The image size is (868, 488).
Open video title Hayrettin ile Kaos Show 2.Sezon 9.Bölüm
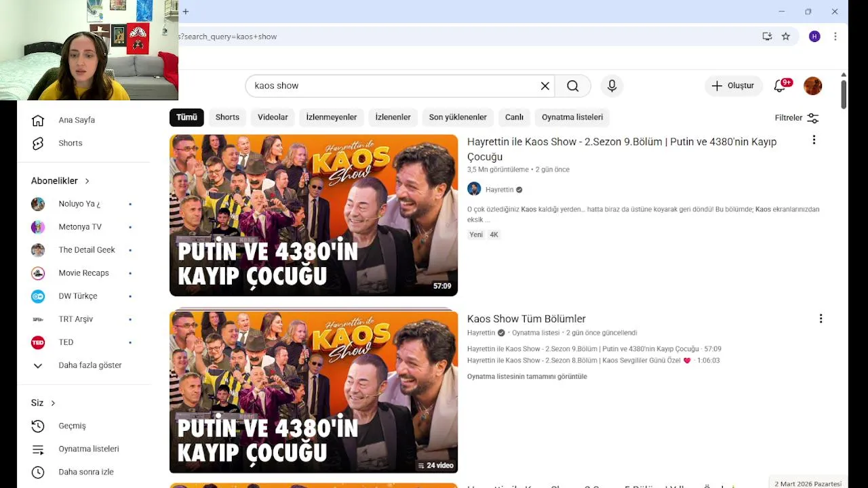click(x=622, y=149)
